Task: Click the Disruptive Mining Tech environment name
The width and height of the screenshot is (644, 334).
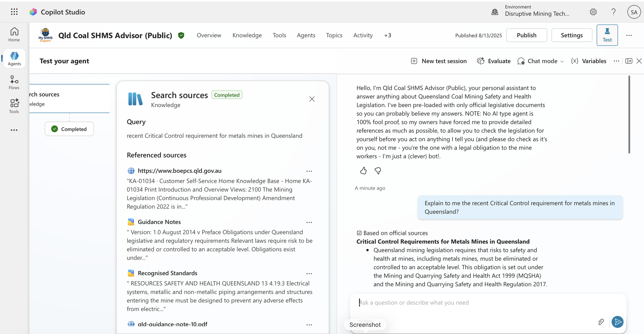Action: coord(537,14)
